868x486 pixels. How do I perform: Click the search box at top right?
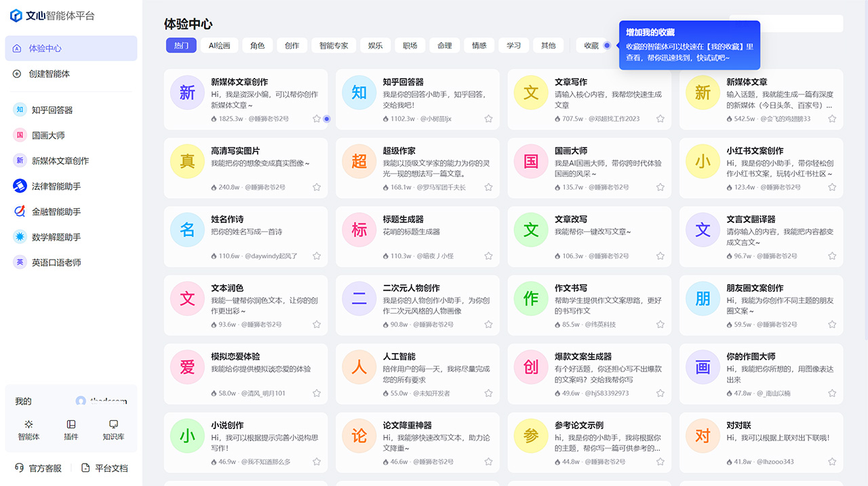click(x=787, y=23)
